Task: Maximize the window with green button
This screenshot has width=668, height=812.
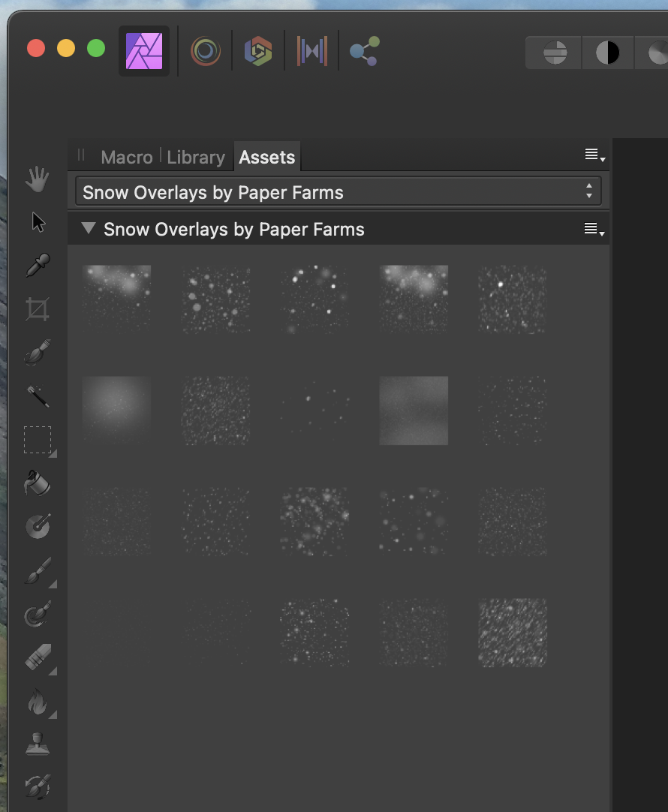Action: (96, 48)
